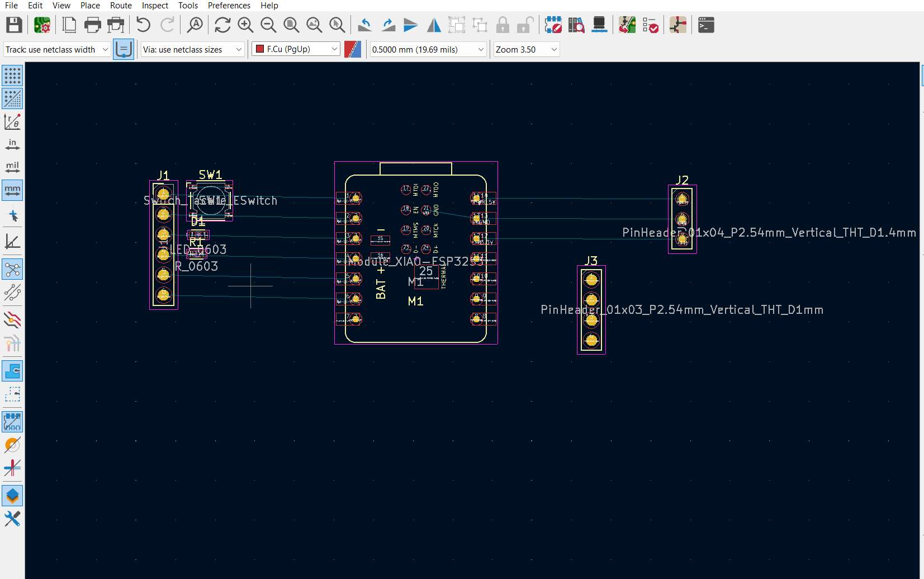Screen dimensions: 924x579
Task: Print the current board
Action: coord(92,25)
